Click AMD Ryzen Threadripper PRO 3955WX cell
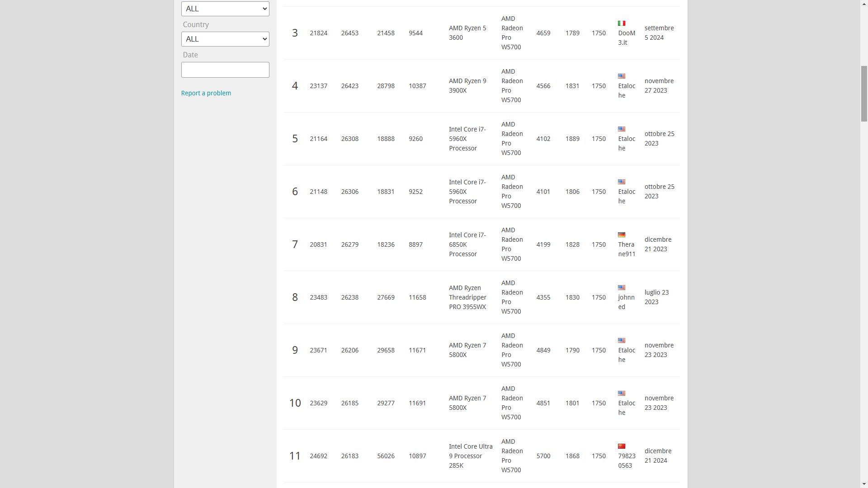This screenshot has width=868, height=488. (468, 297)
